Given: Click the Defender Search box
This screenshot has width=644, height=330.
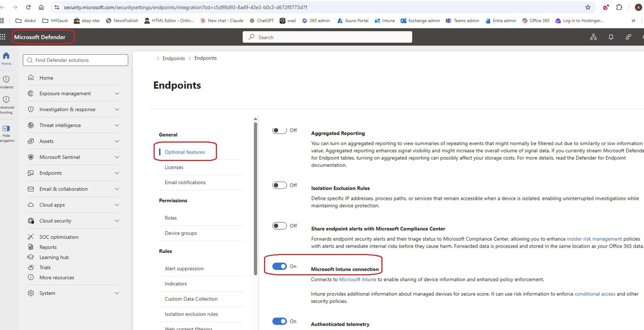Looking at the screenshot, I should coord(327,37).
